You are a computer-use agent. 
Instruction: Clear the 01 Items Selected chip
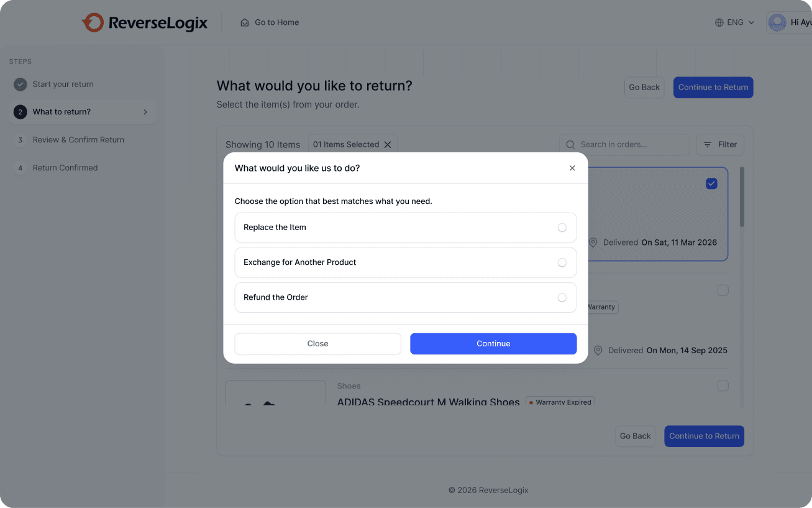[388, 144]
